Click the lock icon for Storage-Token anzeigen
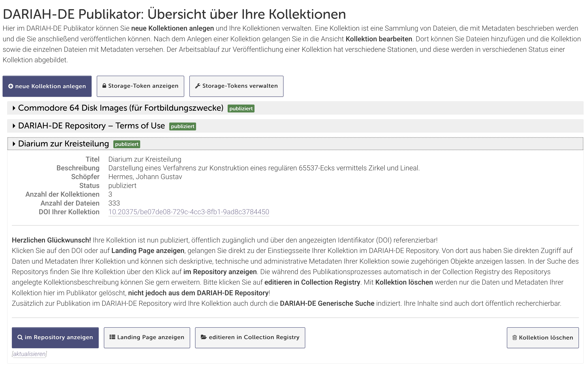The height and width of the screenshot is (368, 588). click(x=104, y=86)
